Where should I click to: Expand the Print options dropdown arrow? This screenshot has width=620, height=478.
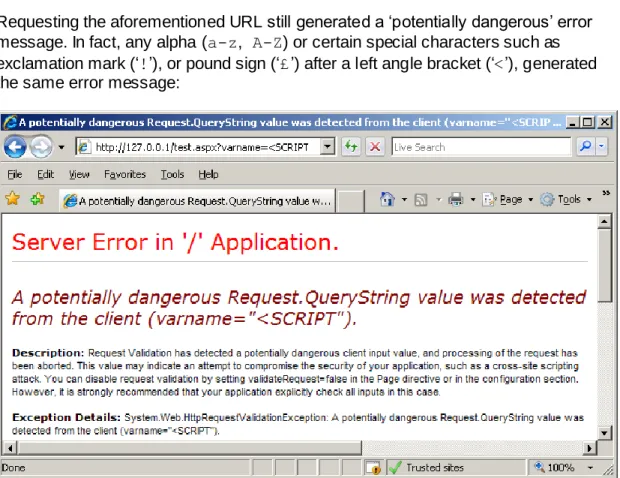(473, 200)
